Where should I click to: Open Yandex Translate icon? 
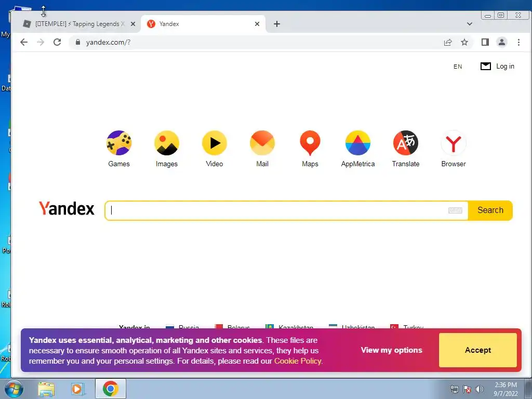[406, 143]
